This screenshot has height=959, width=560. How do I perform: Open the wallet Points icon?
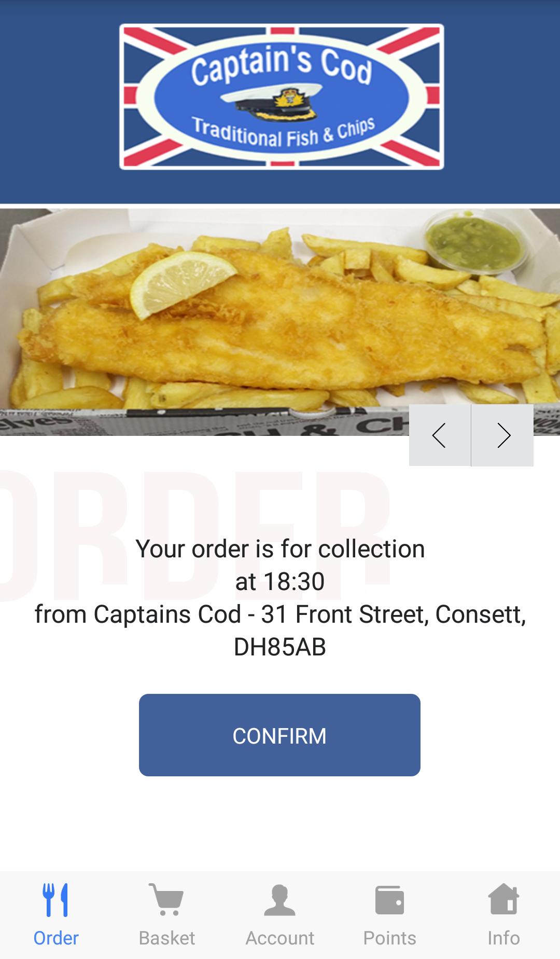point(389,900)
